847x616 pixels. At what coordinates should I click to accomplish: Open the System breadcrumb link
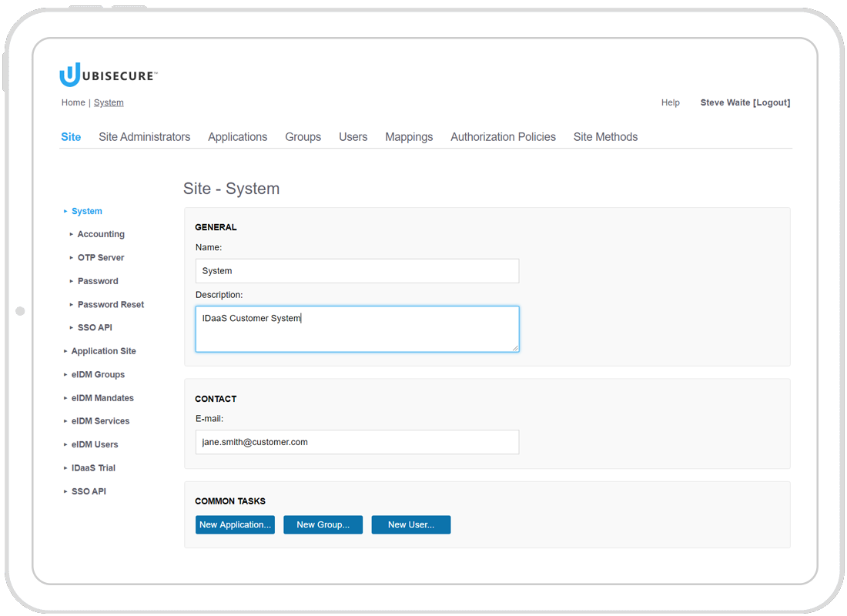coord(109,102)
